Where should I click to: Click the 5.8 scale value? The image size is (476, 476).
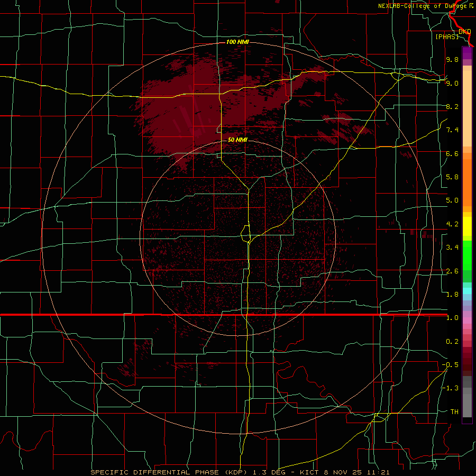click(x=452, y=177)
